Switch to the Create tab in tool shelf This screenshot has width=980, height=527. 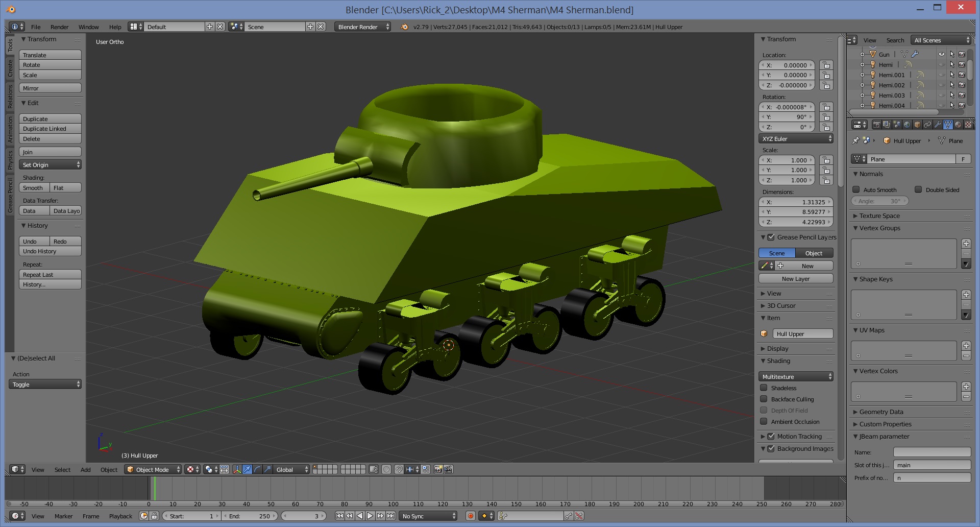click(10, 68)
